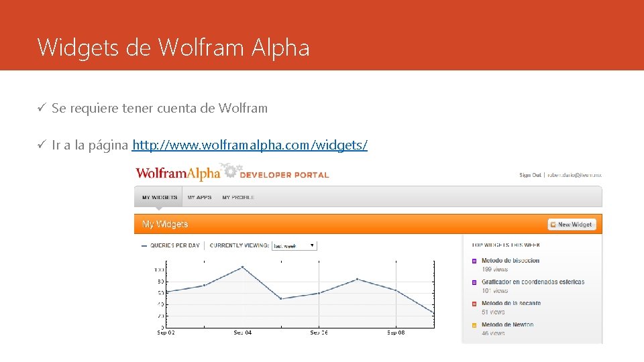Open the wolframalpha.com/widgets hyperlink
This screenshot has height=362, width=644.
pyautogui.click(x=250, y=145)
